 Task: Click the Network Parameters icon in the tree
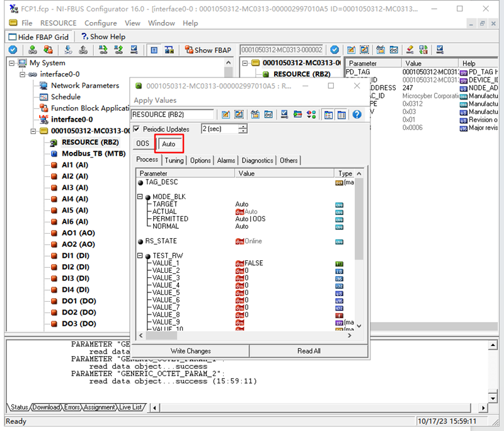coord(43,86)
